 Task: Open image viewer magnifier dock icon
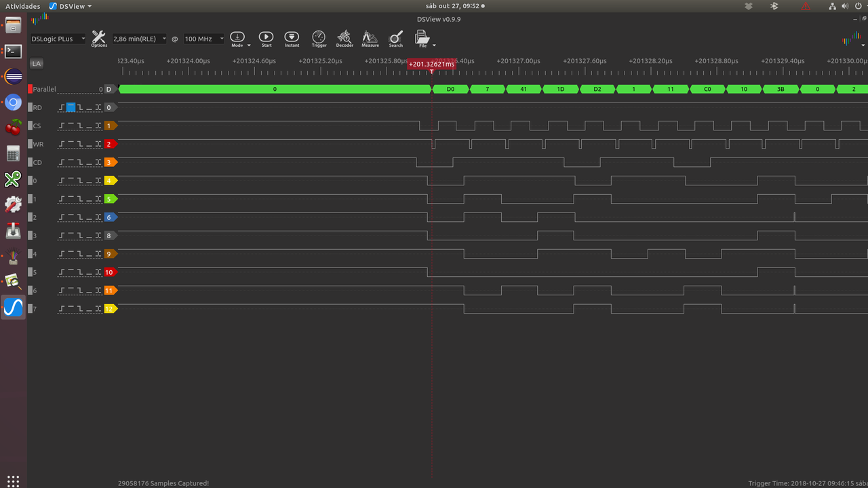tap(14, 281)
